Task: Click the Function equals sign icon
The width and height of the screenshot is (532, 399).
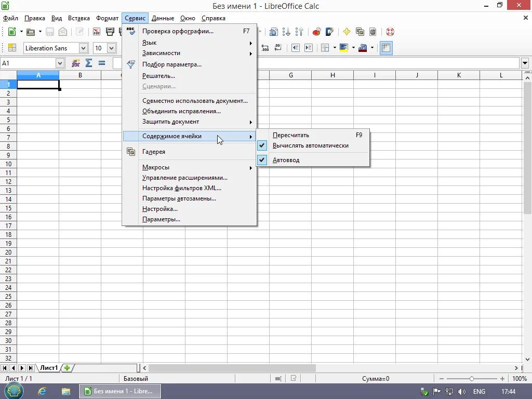Action: click(102, 63)
